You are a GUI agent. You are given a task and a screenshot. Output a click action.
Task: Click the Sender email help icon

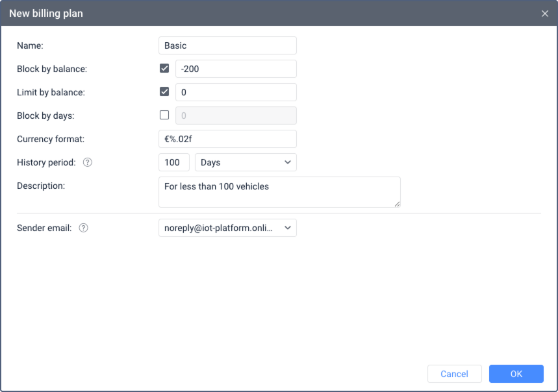pyautogui.click(x=83, y=228)
